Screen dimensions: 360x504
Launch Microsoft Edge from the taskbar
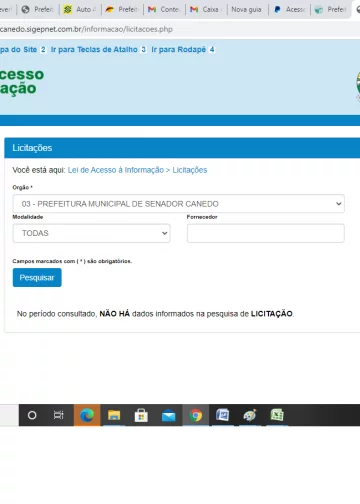[87, 415]
